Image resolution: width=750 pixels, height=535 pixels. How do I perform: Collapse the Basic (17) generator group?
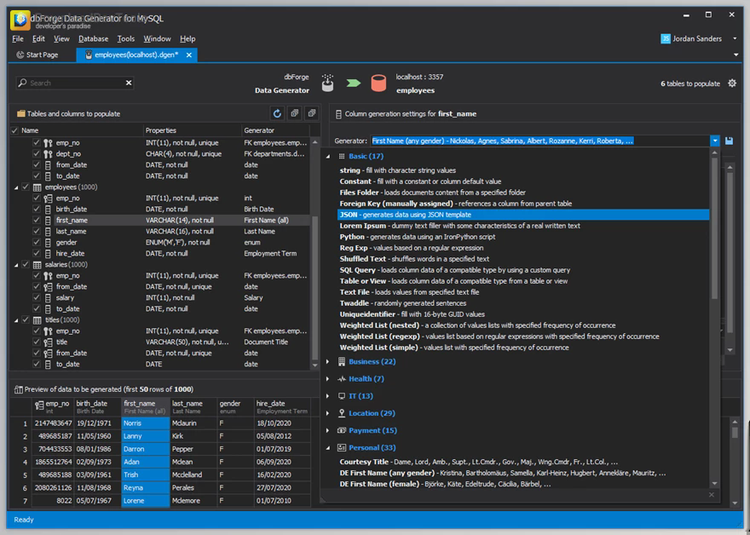pyautogui.click(x=328, y=156)
